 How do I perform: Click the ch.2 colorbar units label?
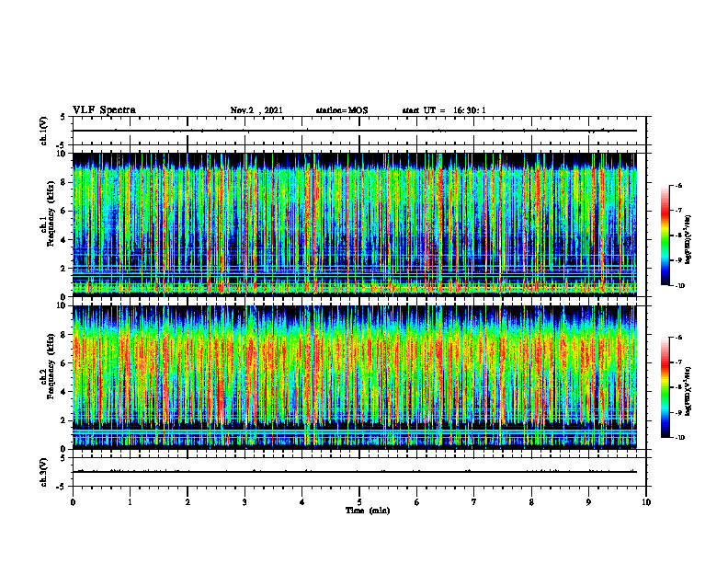688,391
